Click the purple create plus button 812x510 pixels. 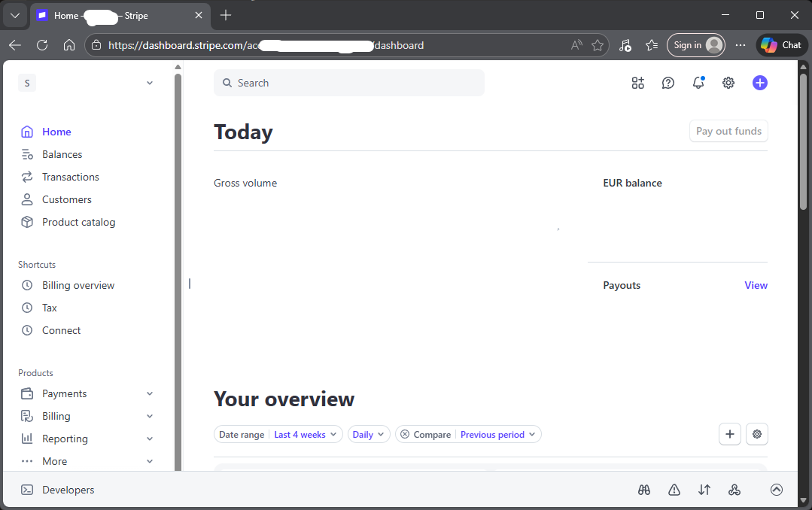pyautogui.click(x=760, y=83)
